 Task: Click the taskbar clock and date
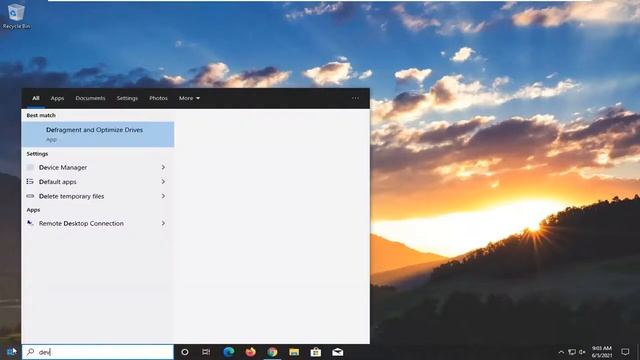(x=602, y=352)
